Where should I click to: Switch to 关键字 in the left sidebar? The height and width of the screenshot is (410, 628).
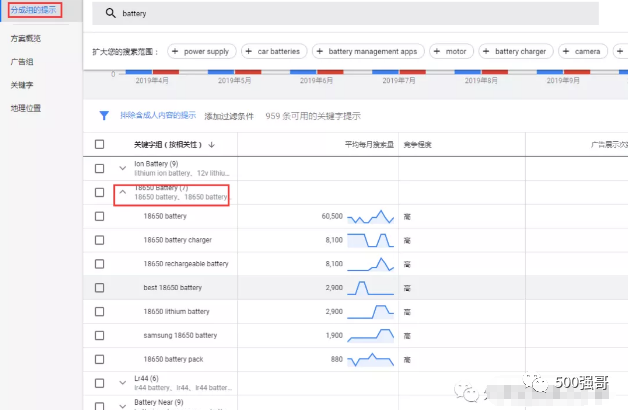[x=21, y=84]
